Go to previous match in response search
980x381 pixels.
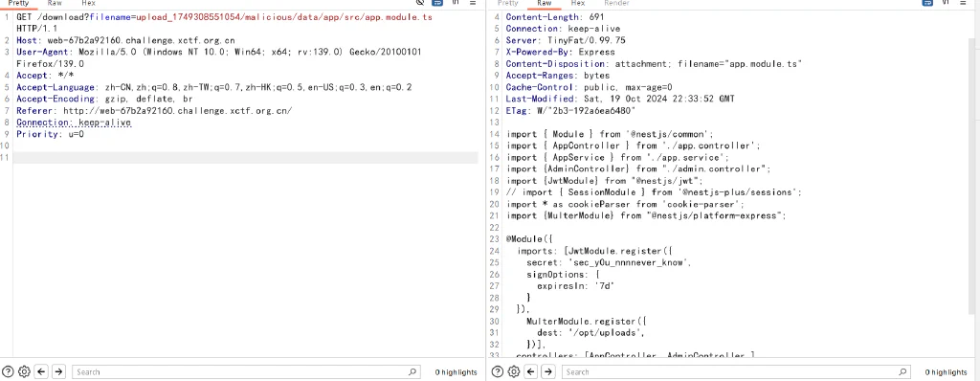click(x=531, y=371)
